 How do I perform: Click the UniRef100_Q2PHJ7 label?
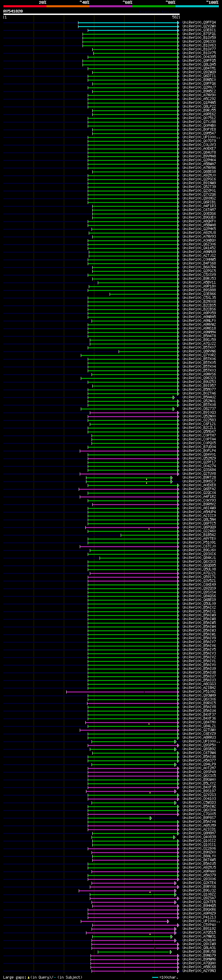coord(199,88)
